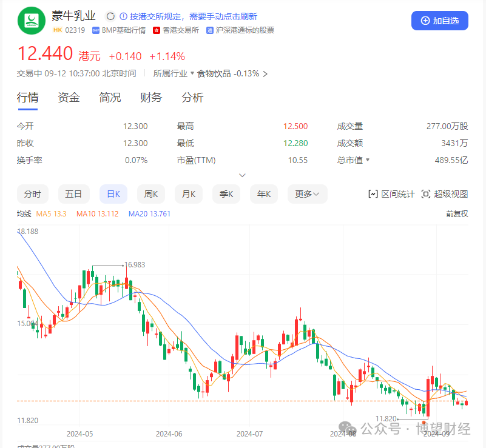Viewport: 486px width, 448px height.
Task: Select the 年K chart period
Action: click(264, 194)
